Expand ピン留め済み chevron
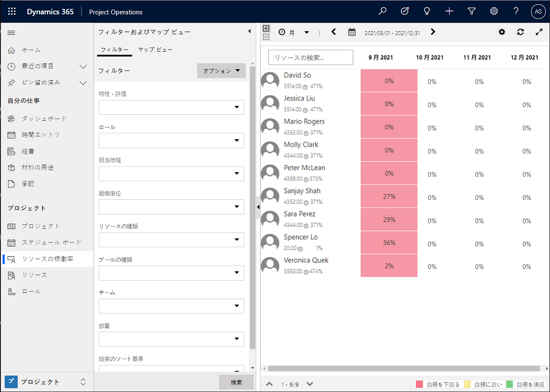Viewport: 550px width, 392px height. [x=83, y=83]
